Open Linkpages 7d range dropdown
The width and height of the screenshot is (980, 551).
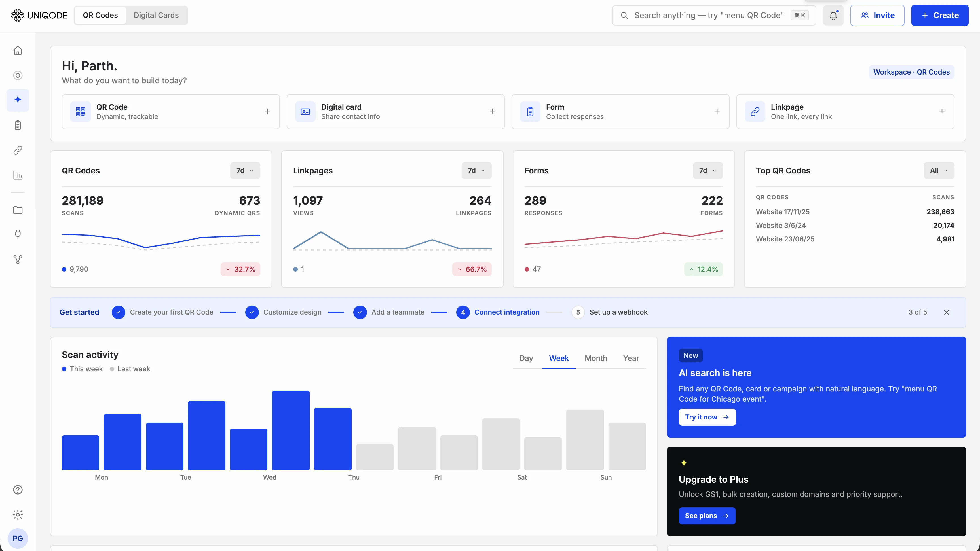coord(476,170)
